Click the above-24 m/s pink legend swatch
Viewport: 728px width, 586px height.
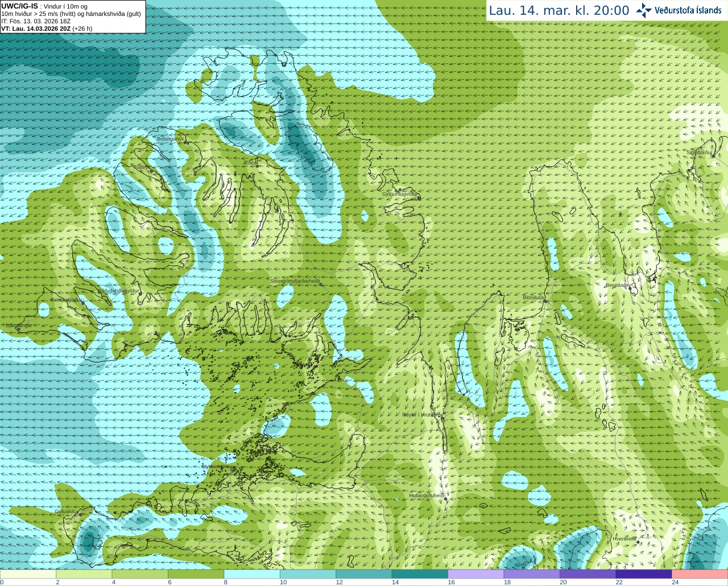[x=700, y=574]
